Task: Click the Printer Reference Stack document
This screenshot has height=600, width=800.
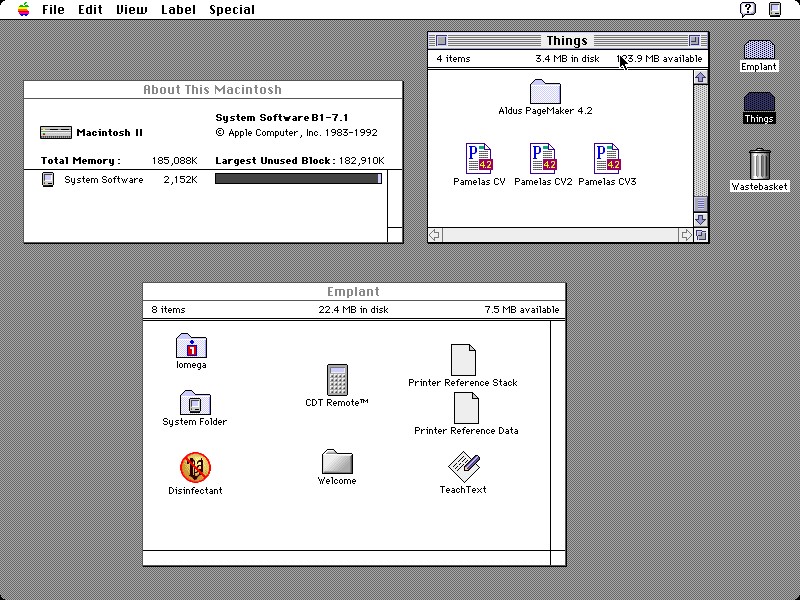Action: [x=463, y=360]
